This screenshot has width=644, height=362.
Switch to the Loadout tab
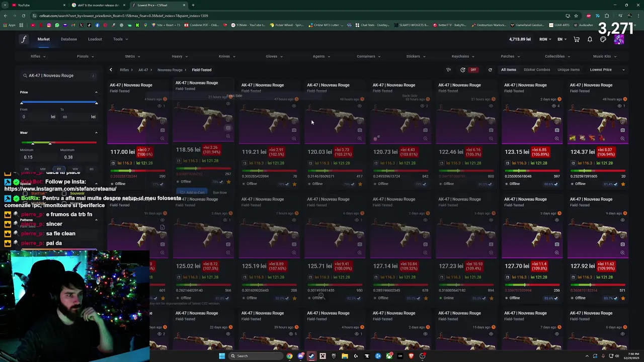[95, 39]
